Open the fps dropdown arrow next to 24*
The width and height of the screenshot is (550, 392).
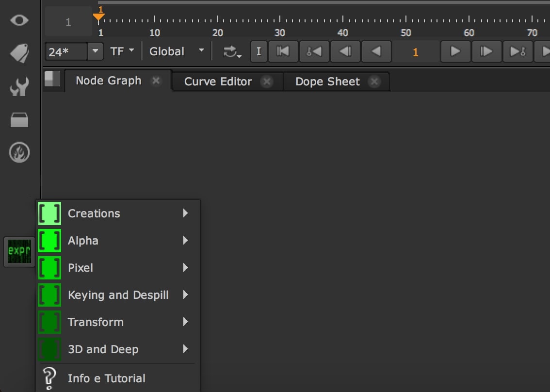click(x=96, y=51)
